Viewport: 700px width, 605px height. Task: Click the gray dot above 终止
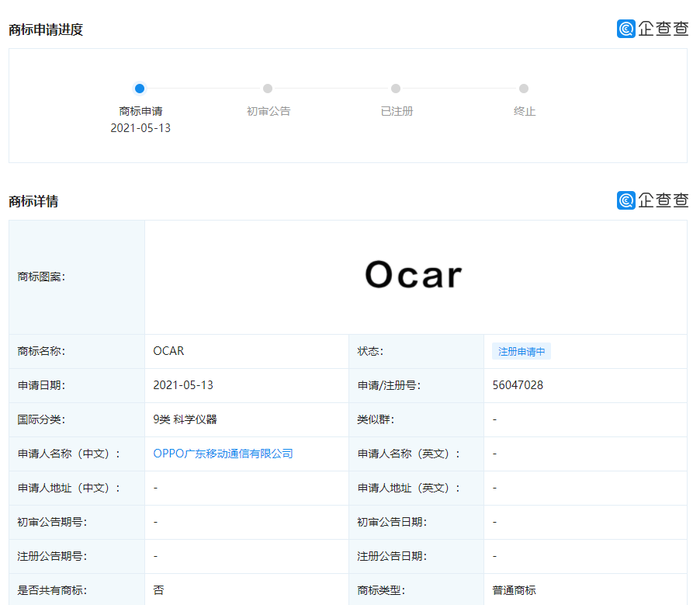point(524,89)
